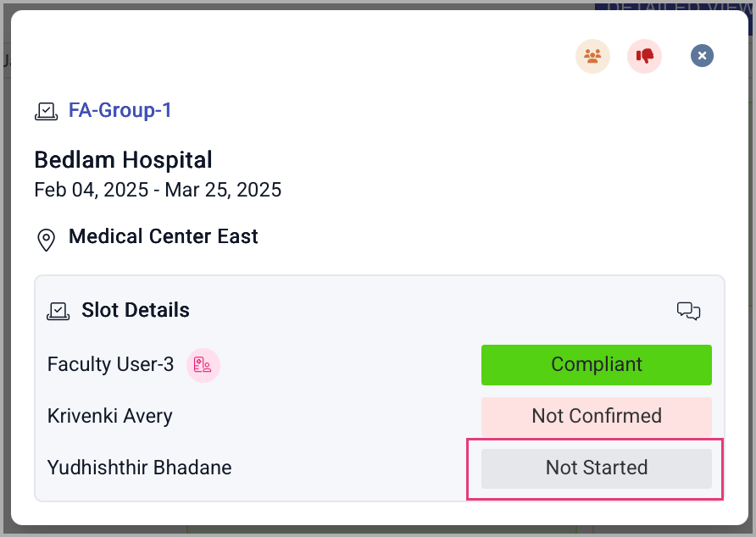
Task: Click Yudhishthir Bhadane's name
Action: click(139, 467)
